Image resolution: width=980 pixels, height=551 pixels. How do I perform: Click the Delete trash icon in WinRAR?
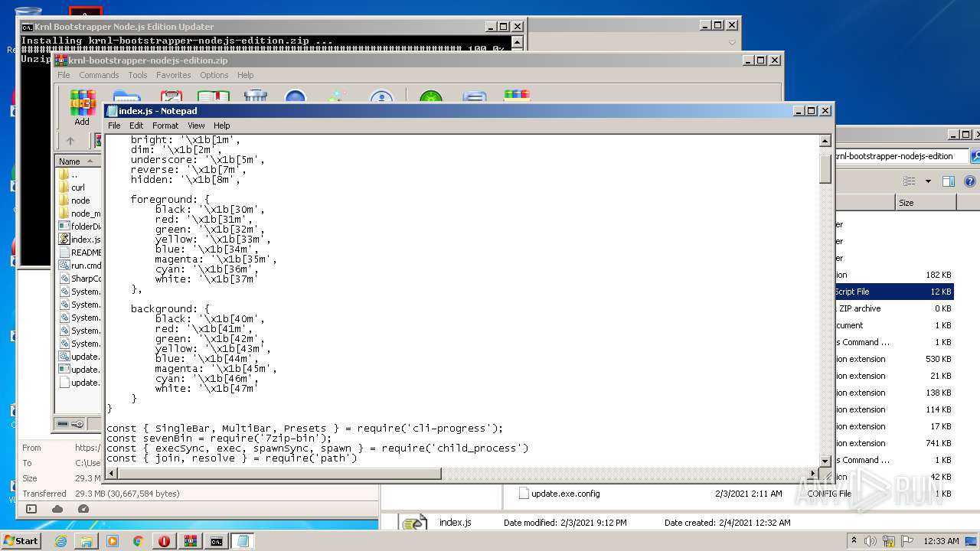[x=256, y=96]
